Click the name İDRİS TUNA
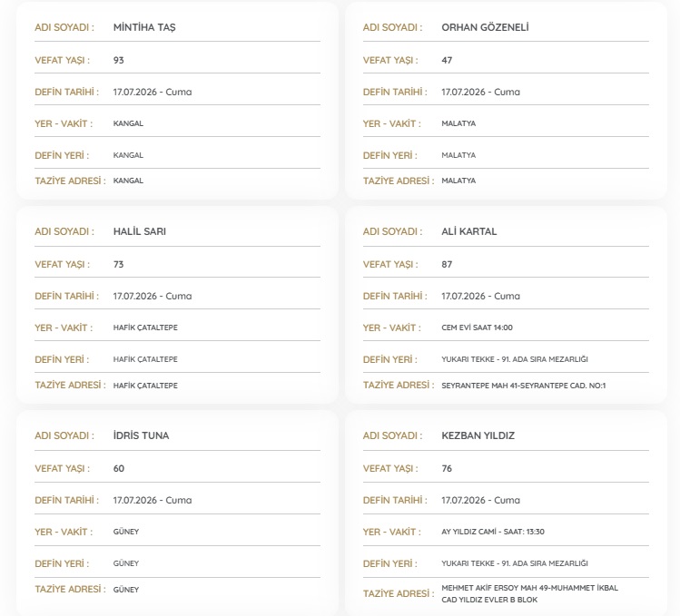680x616 pixels. pos(141,435)
